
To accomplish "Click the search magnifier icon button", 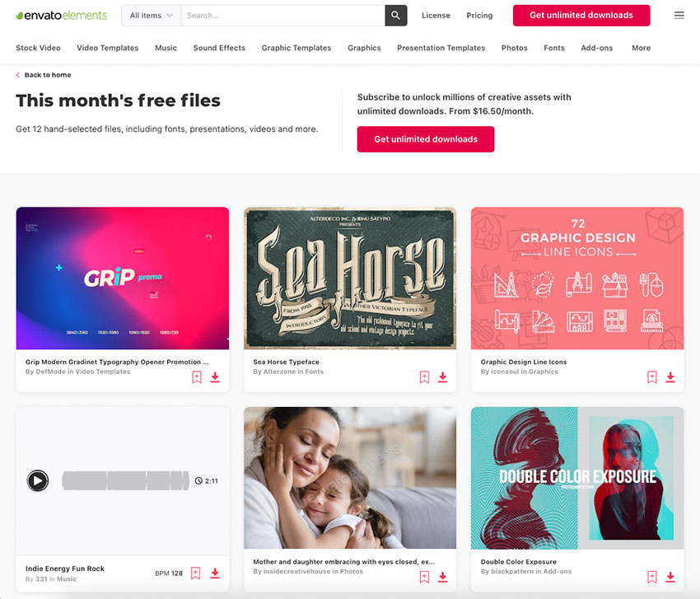I will pos(395,15).
